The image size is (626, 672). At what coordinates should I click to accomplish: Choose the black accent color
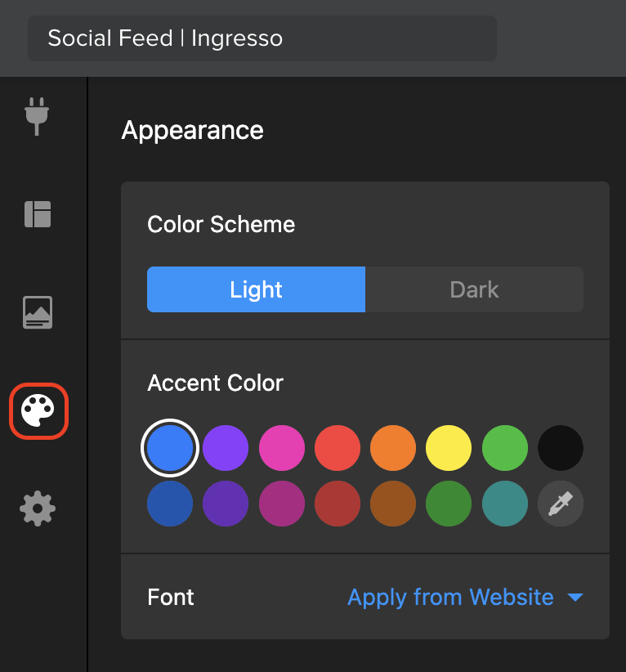[x=560, y=448]
